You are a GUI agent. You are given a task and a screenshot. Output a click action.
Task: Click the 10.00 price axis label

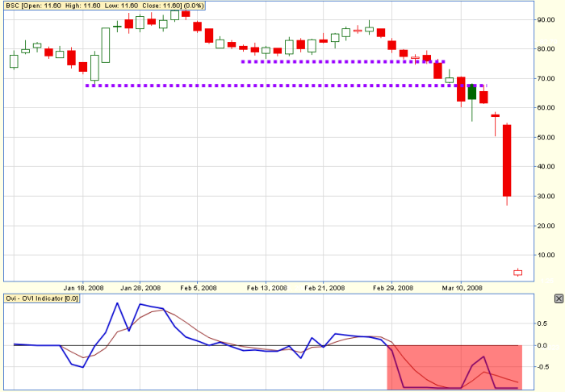point(545,255)
